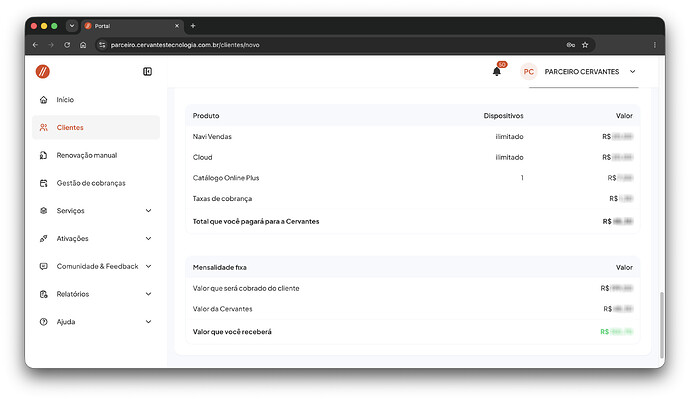Click the Gestão de cobranças icon
Viewport: 690px width, 401px height.
[44, 183]
